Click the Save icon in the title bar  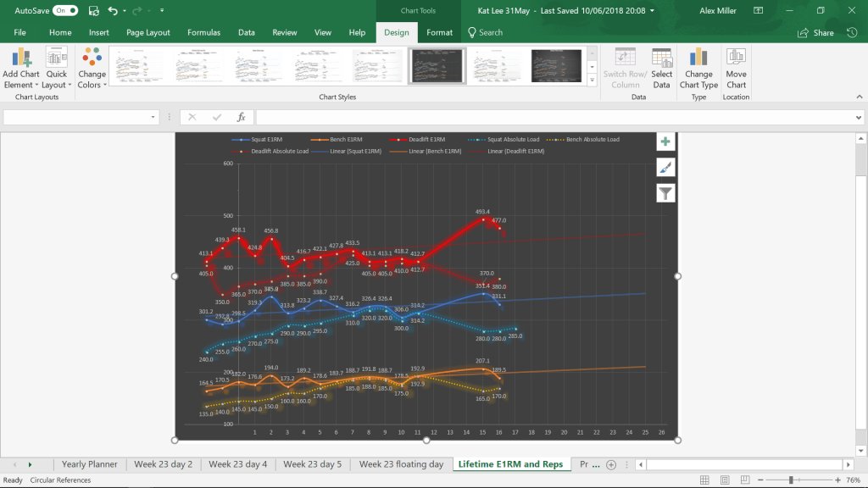click(x=93, y=10)
